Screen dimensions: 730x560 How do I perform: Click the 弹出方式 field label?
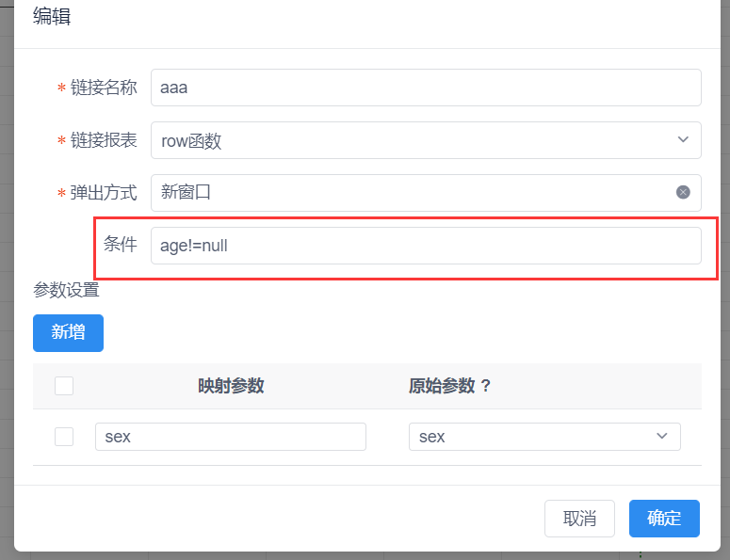[x=104, y=193]
